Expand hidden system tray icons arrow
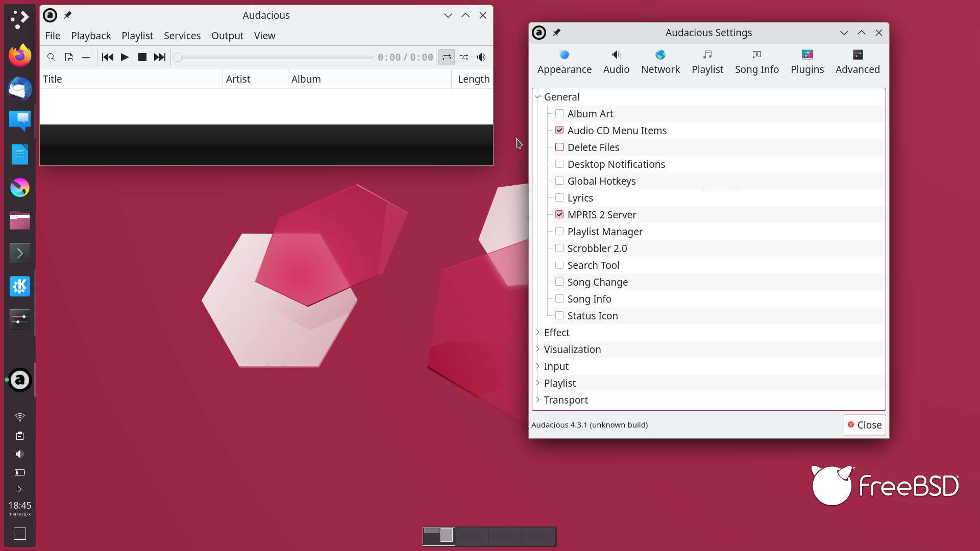The image size is (980, 551). (20, 489)
